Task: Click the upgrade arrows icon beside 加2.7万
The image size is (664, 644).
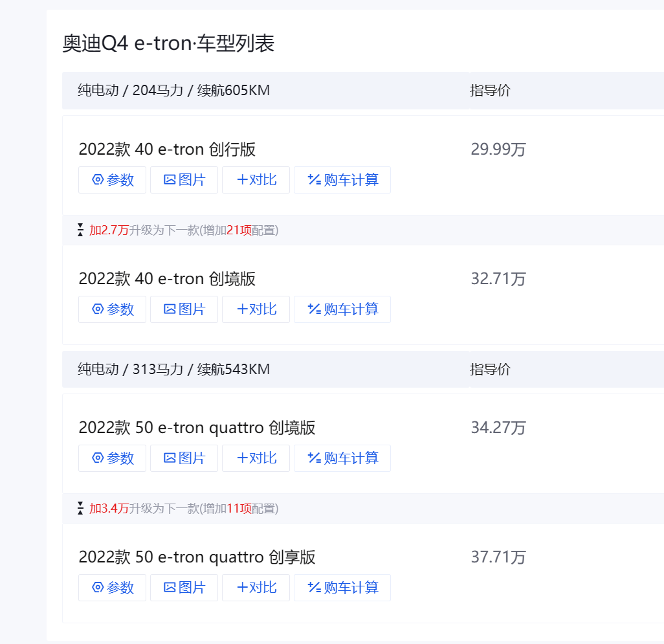Action: (80, 230)
